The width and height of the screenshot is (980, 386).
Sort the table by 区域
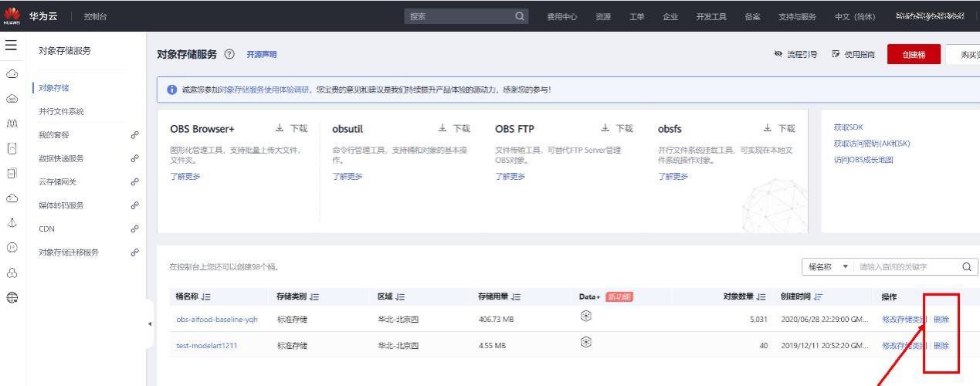point(401,297)
